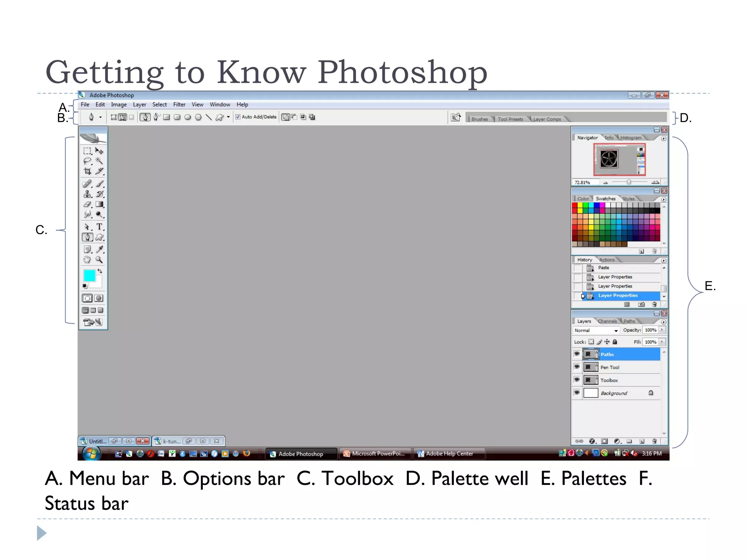The height and width of the screenshot is (560, 747).
Task: Hide the Pen Tool layer
Action: (577, 367)
